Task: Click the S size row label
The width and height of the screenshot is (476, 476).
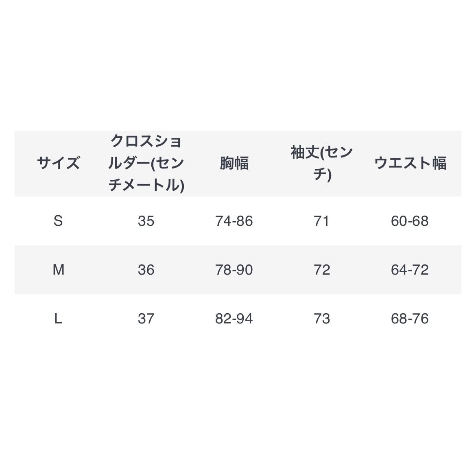Action: [x=58, y=221]
